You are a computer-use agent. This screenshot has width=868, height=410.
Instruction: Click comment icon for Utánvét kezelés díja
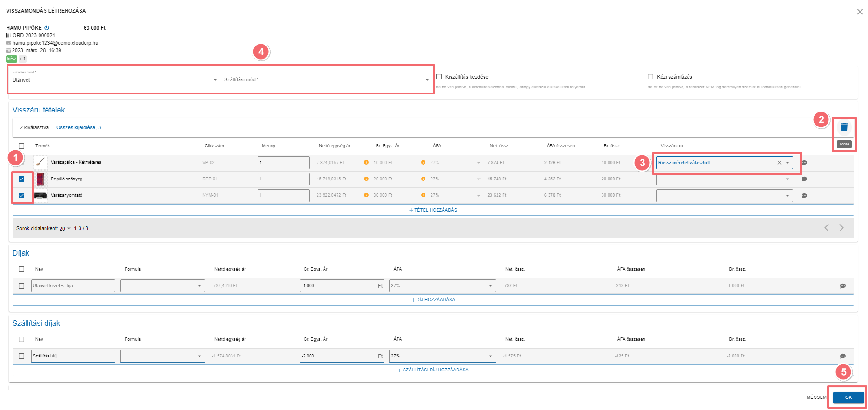coord(842,286)
